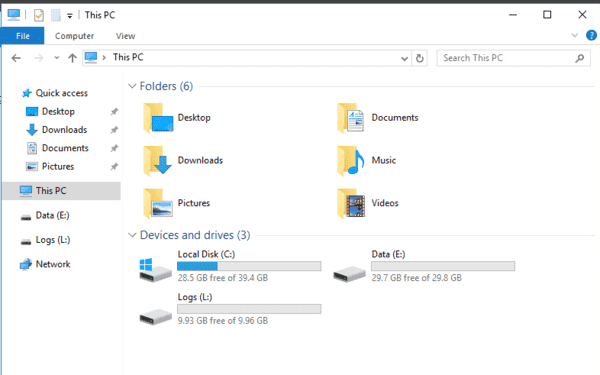Click the This PC breadcrumb in address bar
Screen dimensions: 600x375
128,57
